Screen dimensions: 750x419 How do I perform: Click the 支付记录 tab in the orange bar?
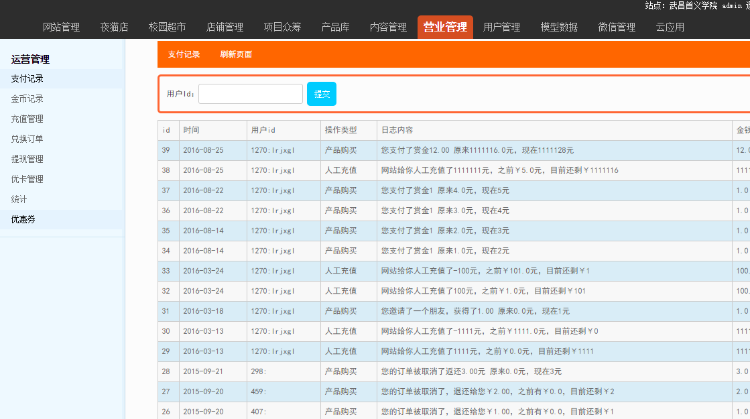click(x=184, y=55)
